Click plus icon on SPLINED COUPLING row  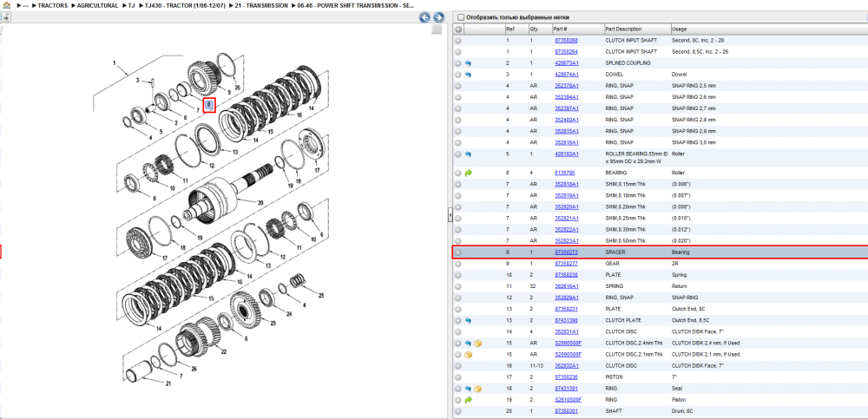coord(458,63)
